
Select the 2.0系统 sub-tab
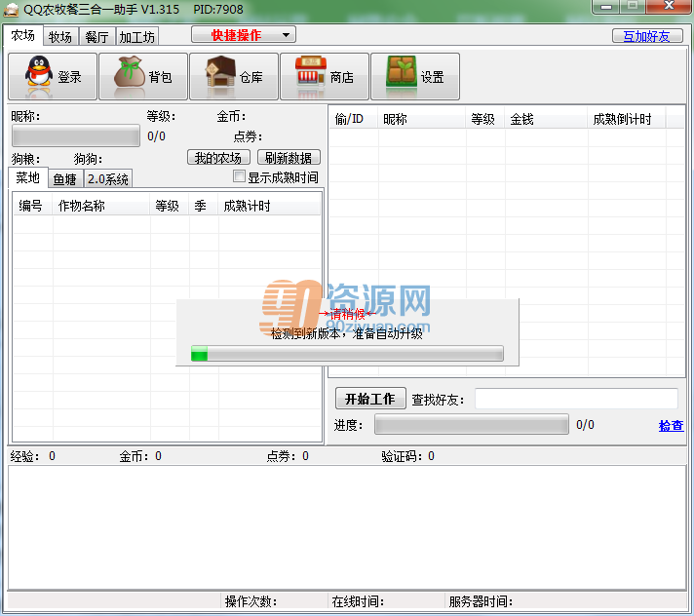click(x=108, y=179)
